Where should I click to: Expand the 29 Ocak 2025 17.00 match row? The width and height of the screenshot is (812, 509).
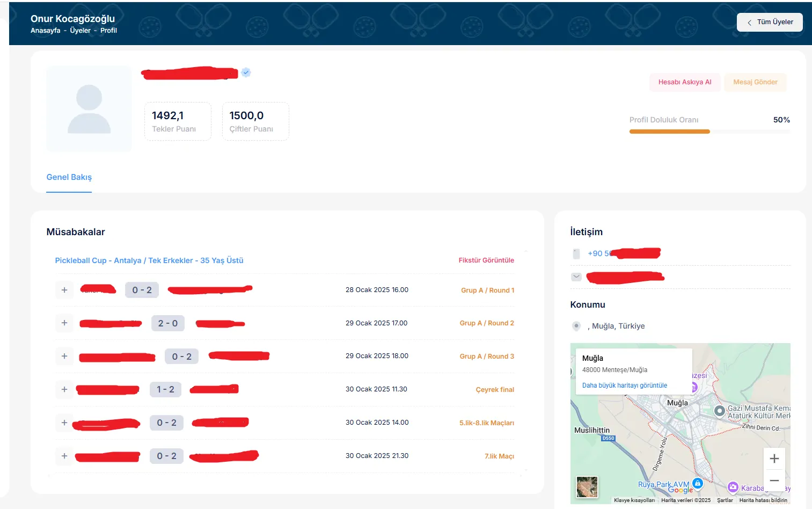pos(64,323)
